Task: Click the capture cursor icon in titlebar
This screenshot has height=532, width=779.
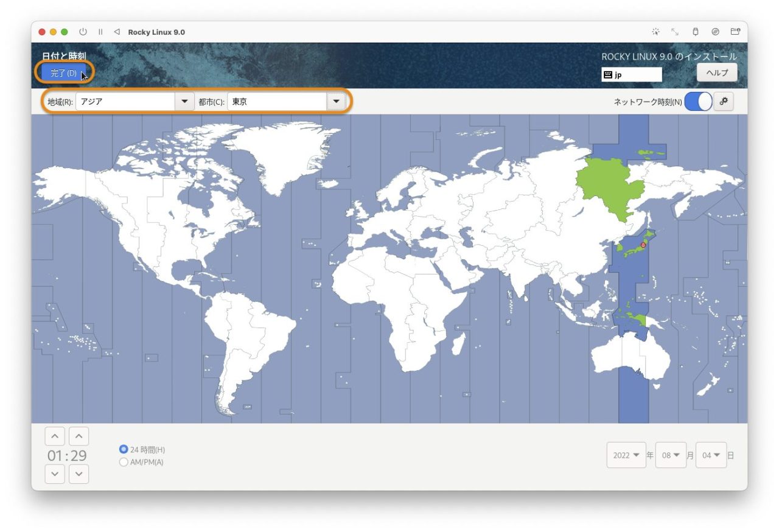Action: [x=656, y=31]
